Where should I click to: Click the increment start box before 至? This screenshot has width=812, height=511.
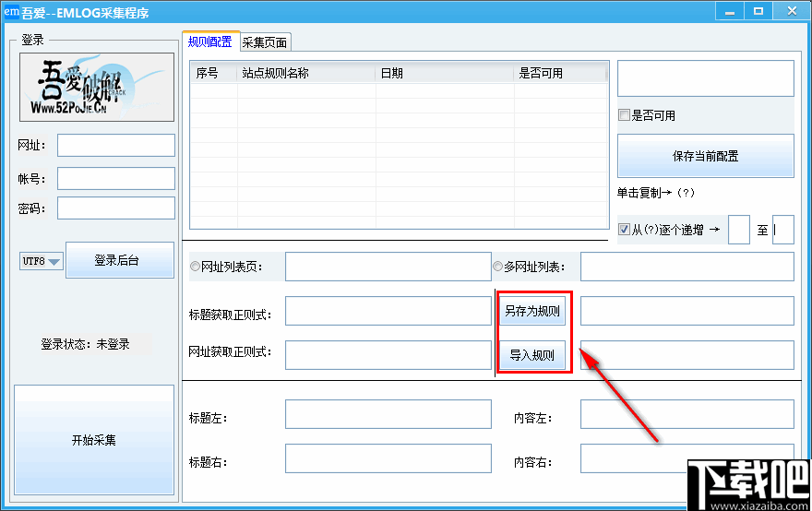point(739,230)
